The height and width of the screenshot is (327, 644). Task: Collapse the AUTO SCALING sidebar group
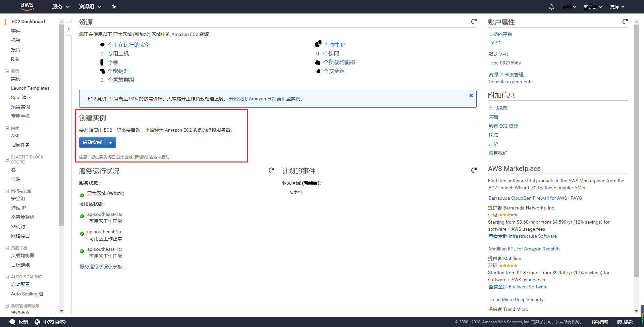click(6, 277)
